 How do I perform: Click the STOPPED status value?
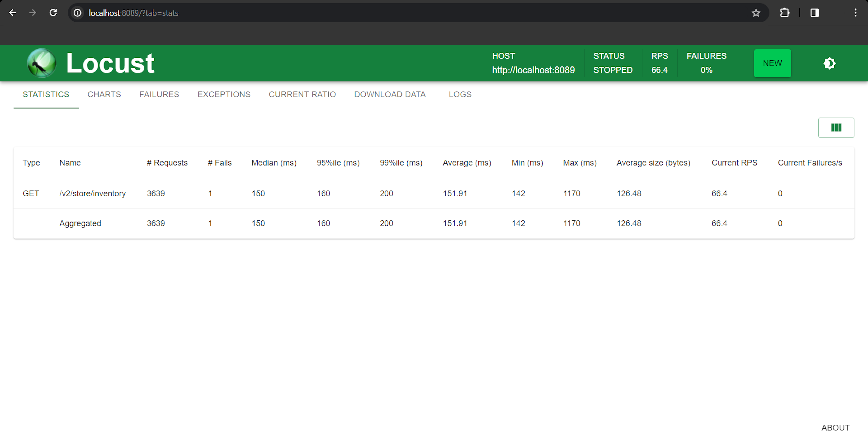(613, 70)
